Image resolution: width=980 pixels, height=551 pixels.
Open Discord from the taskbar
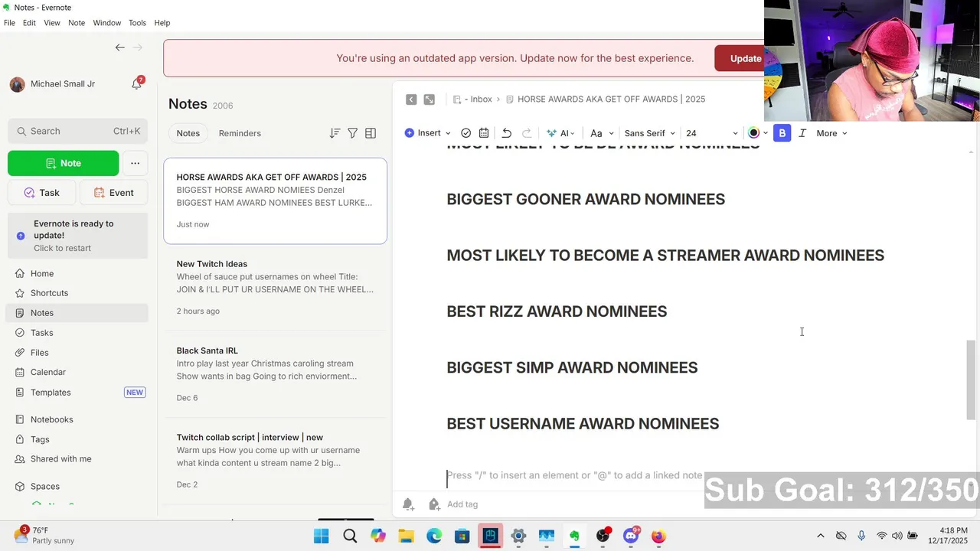(632, 536)
